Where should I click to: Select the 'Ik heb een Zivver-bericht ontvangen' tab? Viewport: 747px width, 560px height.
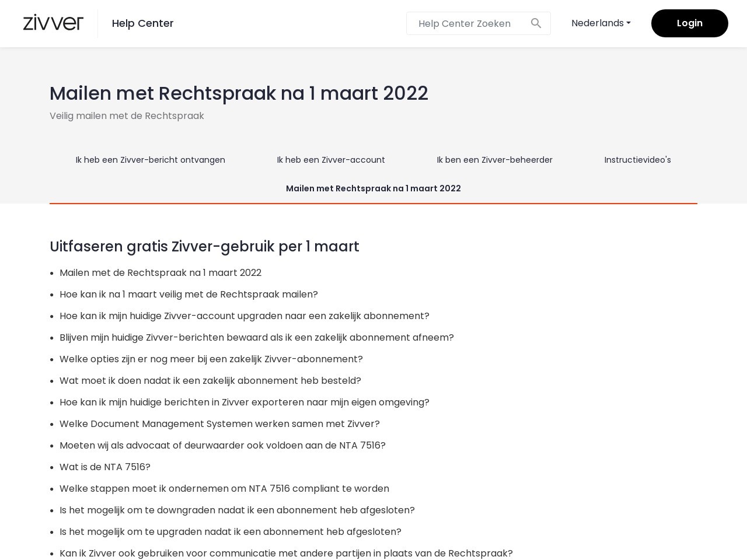(150, 160)
